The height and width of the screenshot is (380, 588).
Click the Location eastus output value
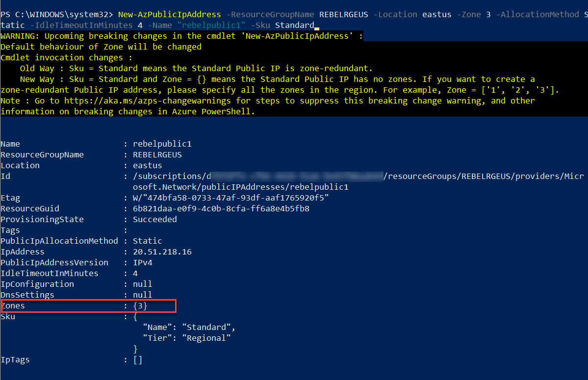pyautogui.click(x=148, y=166)
